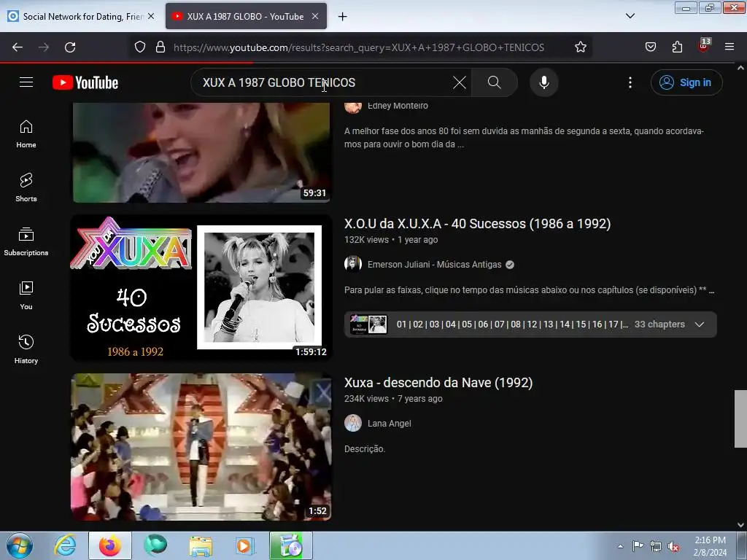Click the browser URL address field
This screenshot has height=560, width=747.
[359, 47]
